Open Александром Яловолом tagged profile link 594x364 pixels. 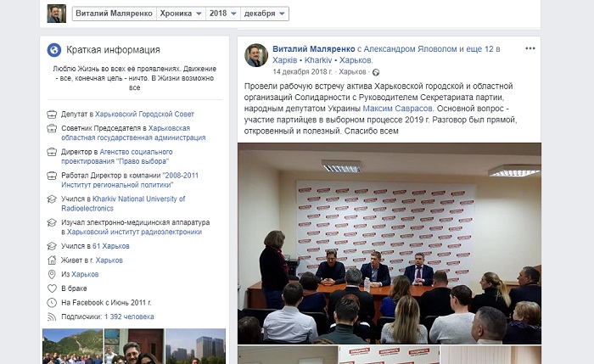click(x=410, y=49)
